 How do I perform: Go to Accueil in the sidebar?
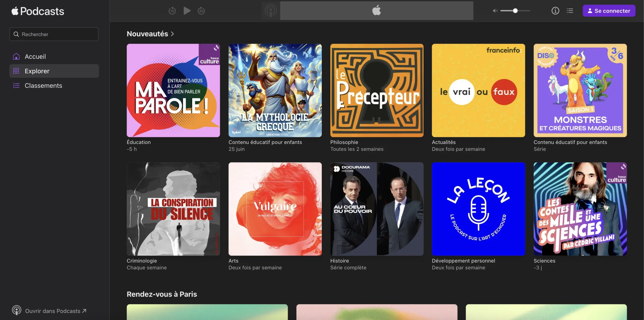pos(54,56)
